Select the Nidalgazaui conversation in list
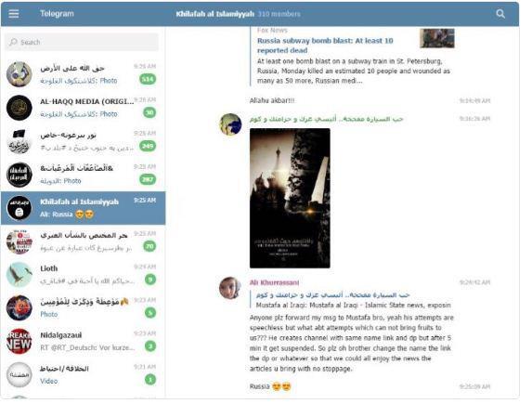The image size is (532, 404). (84, 341)
